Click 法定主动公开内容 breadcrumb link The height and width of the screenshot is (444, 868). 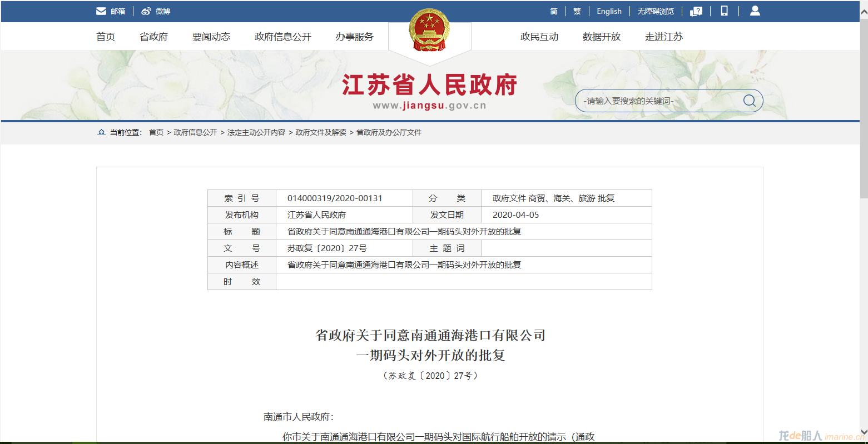pos(256,132)
